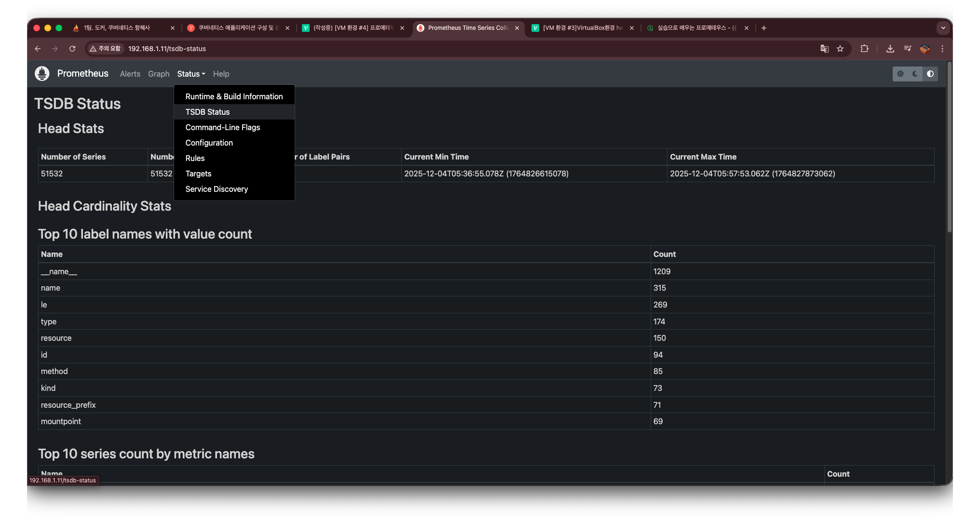Open the Alerts navigation link
Screen dimensions: 980x521
[x=130, y=74]
